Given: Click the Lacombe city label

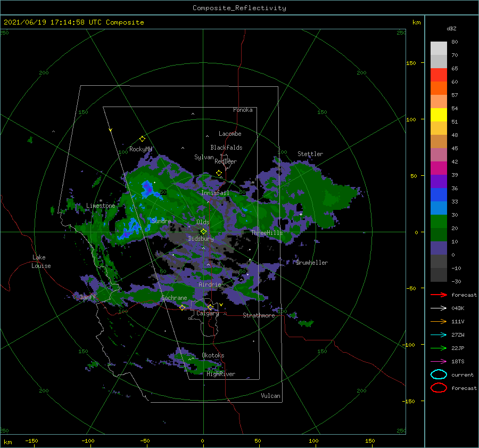Looking at the screenshot, I should [x=230, y=134].
